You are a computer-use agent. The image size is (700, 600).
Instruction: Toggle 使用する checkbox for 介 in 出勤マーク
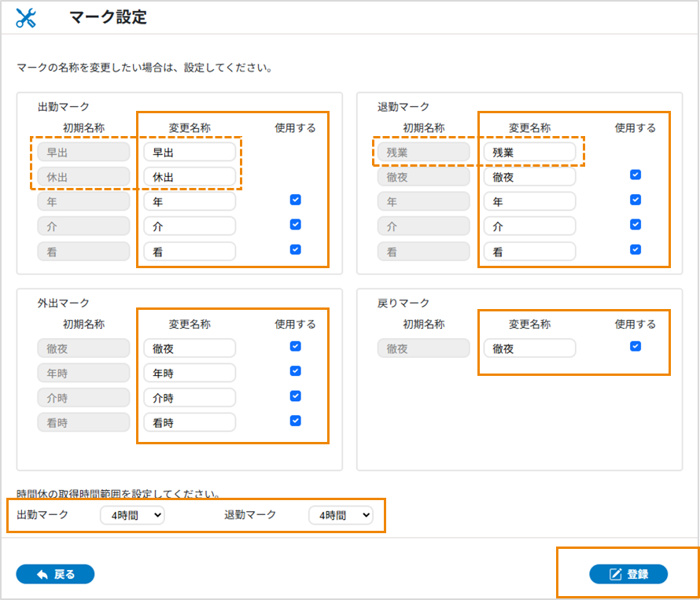(x=295, y=225)
